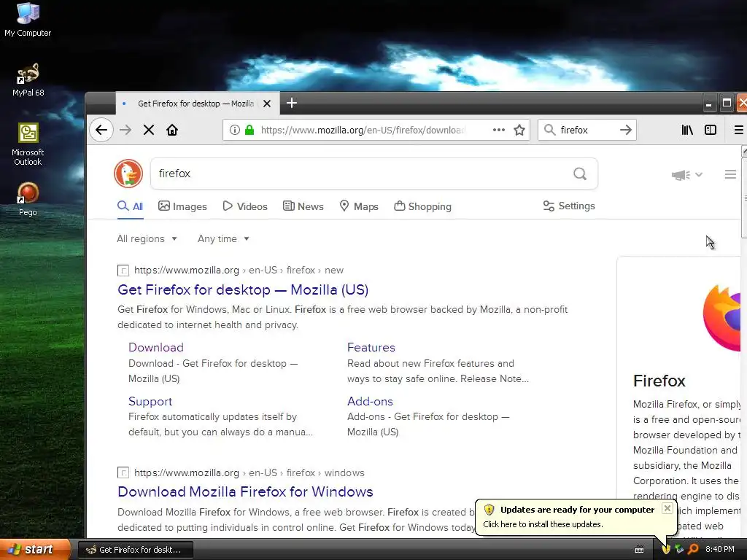Open the Pego desktop shortcut
Screen dimensions: 747x560
[x=28, y=198]
